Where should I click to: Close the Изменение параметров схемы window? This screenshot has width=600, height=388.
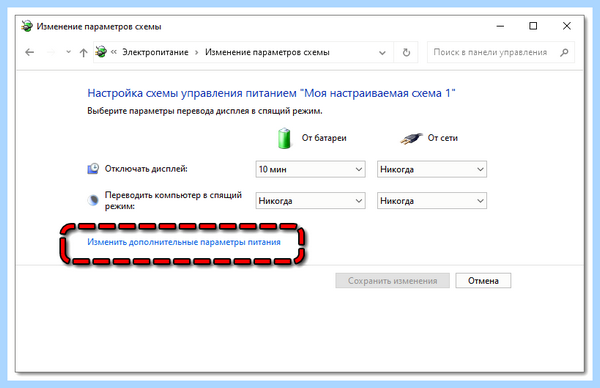point(567,26)
